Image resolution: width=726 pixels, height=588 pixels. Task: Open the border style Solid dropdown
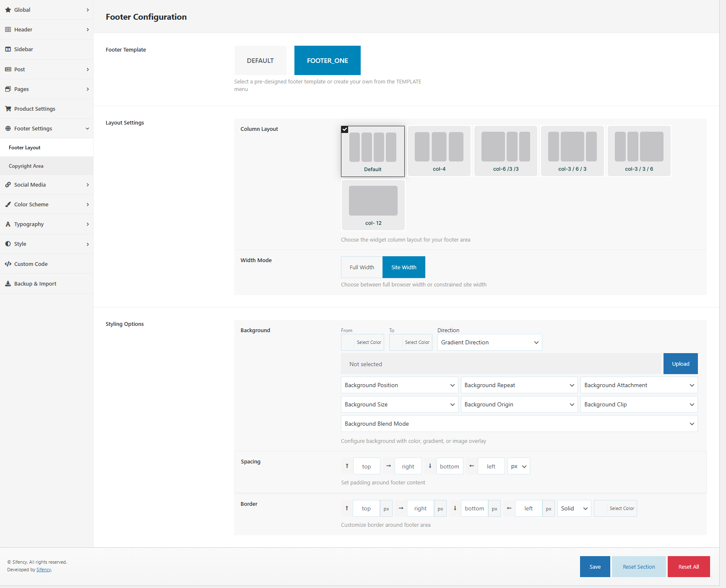tap(574, 508)
